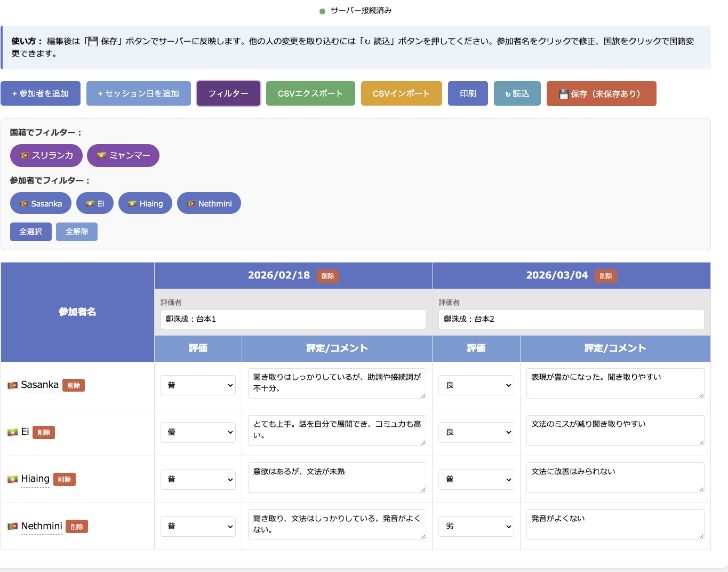Click the CSVエクスポート button
The width and height of the screenshot is (728, 572).
pos(310,93)
